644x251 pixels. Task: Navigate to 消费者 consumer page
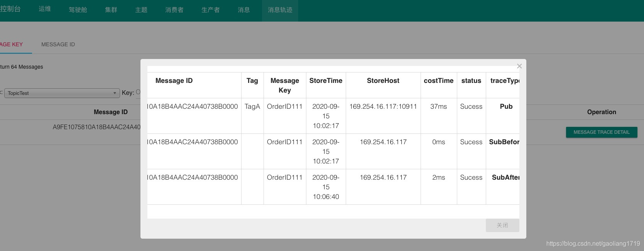pyautogui.click(x=174, y=10)
